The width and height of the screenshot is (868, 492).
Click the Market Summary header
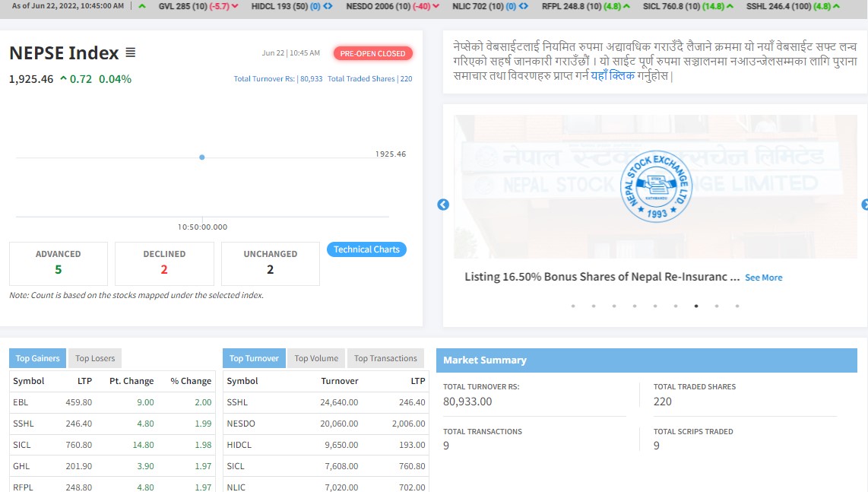tap(647, 360)
